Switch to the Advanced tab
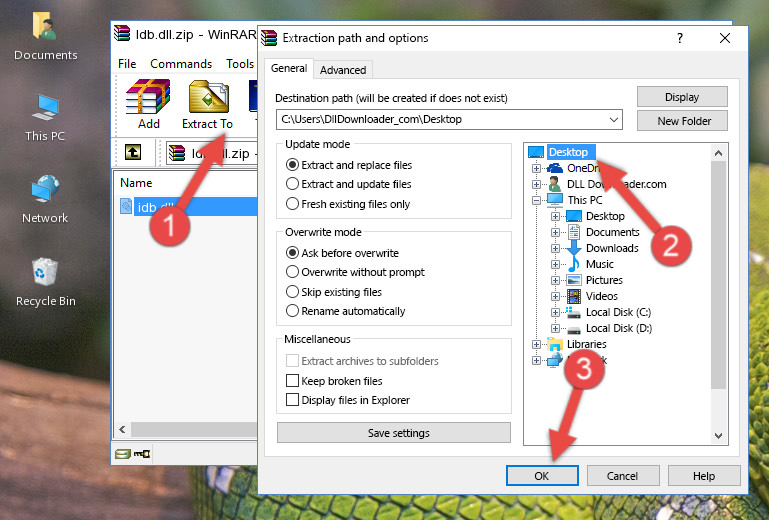The width and height of the screenshot is (769, 520). [343, 70]
